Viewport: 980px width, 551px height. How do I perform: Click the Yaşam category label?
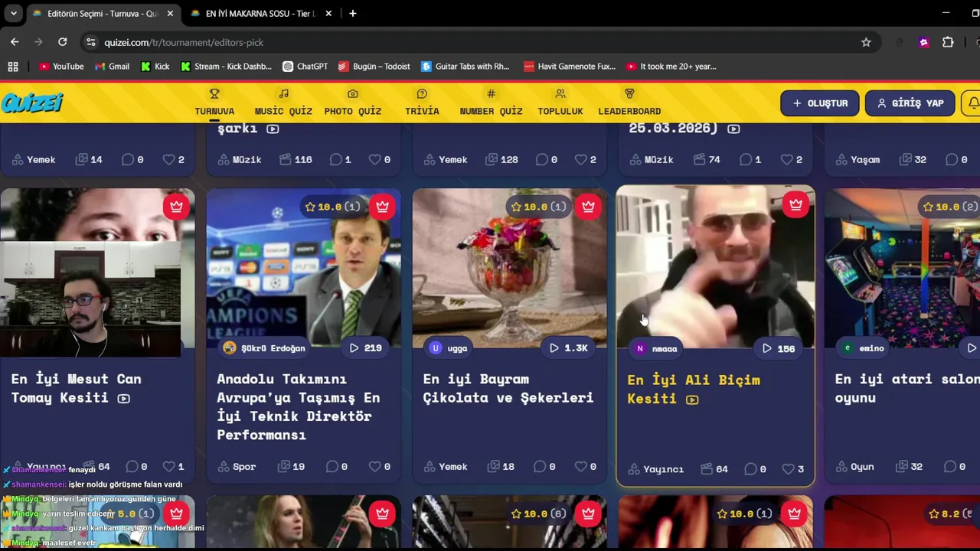coord(857,160)
